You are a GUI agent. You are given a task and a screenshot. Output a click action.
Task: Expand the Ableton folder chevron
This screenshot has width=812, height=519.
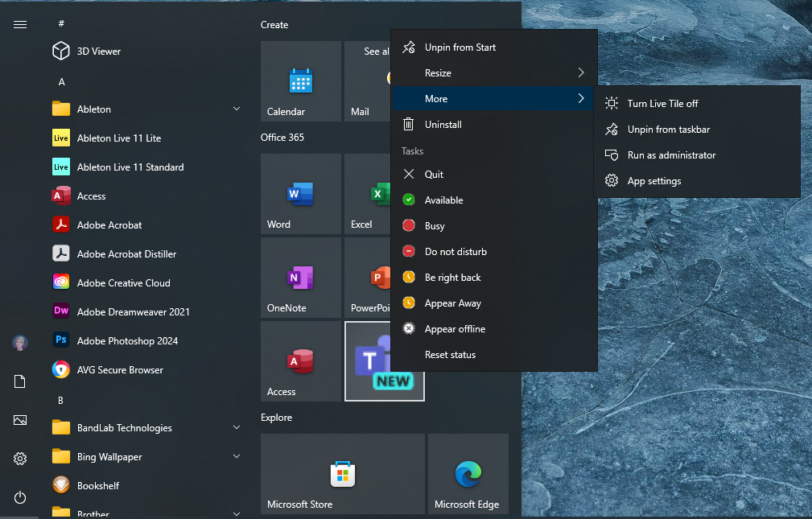(x=237, y=109)
